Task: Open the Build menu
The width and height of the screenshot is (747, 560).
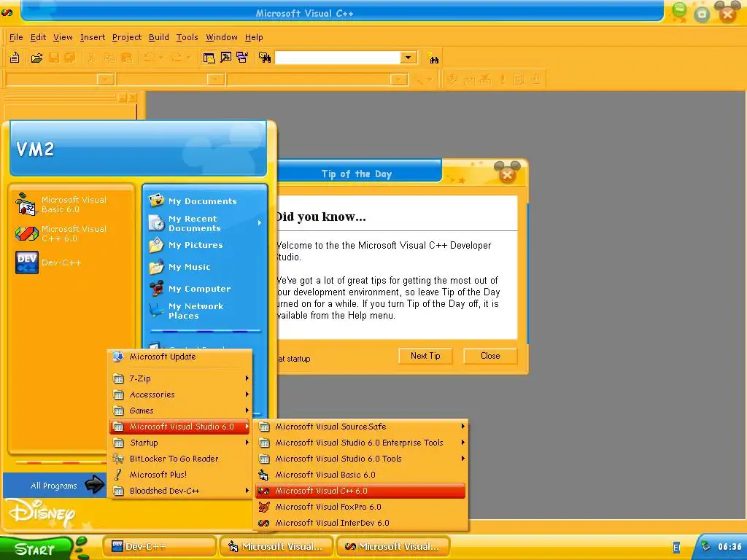Action: pyautogui.click(x=158, y=37)
